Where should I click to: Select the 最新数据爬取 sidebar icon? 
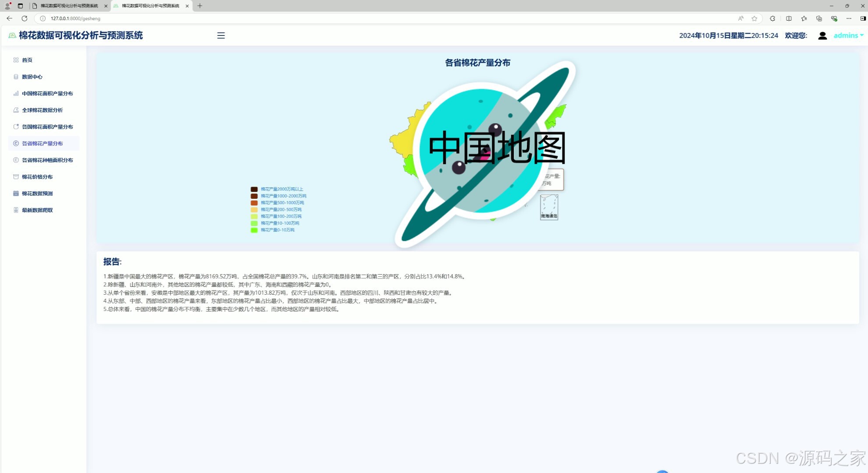coord(16,210)
